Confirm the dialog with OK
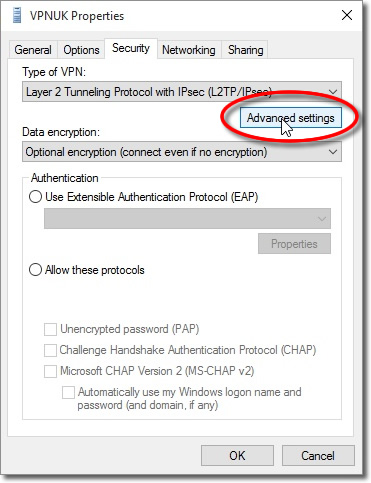Viewport: 371px width, 483px height. [237, 456]
